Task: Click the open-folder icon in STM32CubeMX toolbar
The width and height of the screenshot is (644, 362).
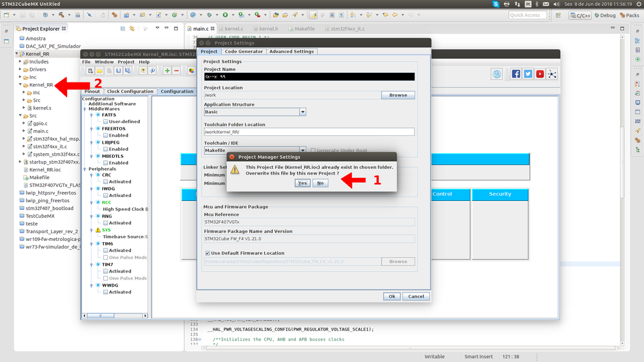Action: click(99, 71)
